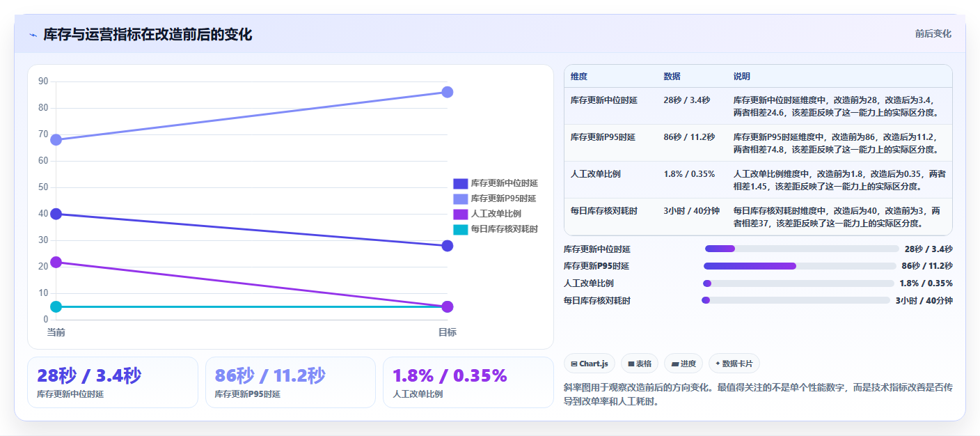Click the 50 y-axis tick label
Image resolution: width=980 pixels, height=436 pixels.
point(43,187)
